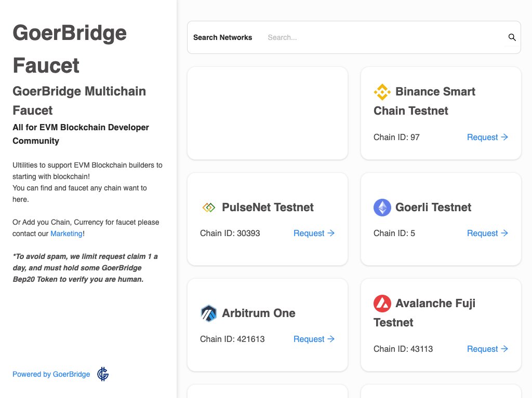532x398 pixels.
Task: Request tokens for Avalanche Fuji Testnet
Action: point(487,349)
